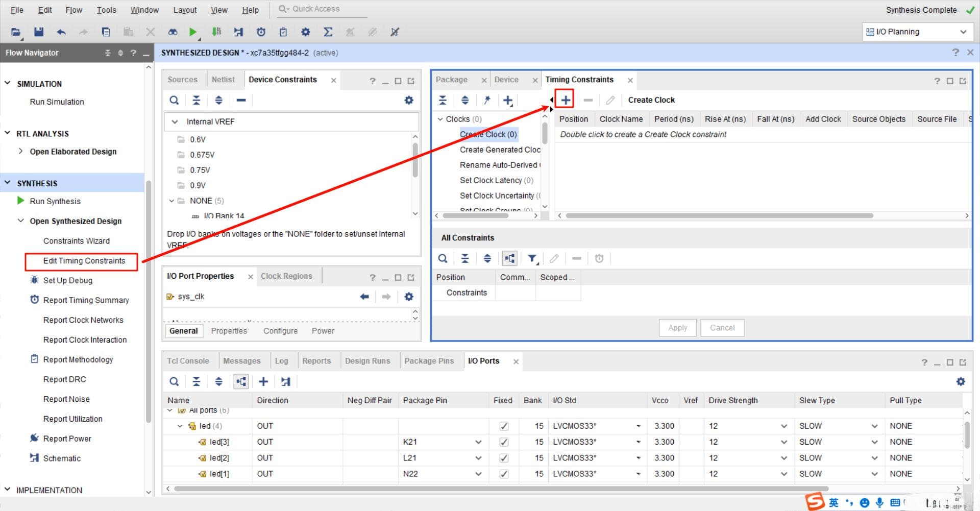Select the 0.675V voltage folder
980x511 pixels.
202,155
